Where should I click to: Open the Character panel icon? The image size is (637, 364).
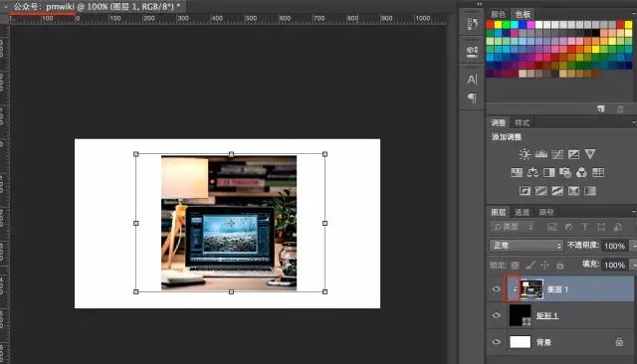click(471, 80)
